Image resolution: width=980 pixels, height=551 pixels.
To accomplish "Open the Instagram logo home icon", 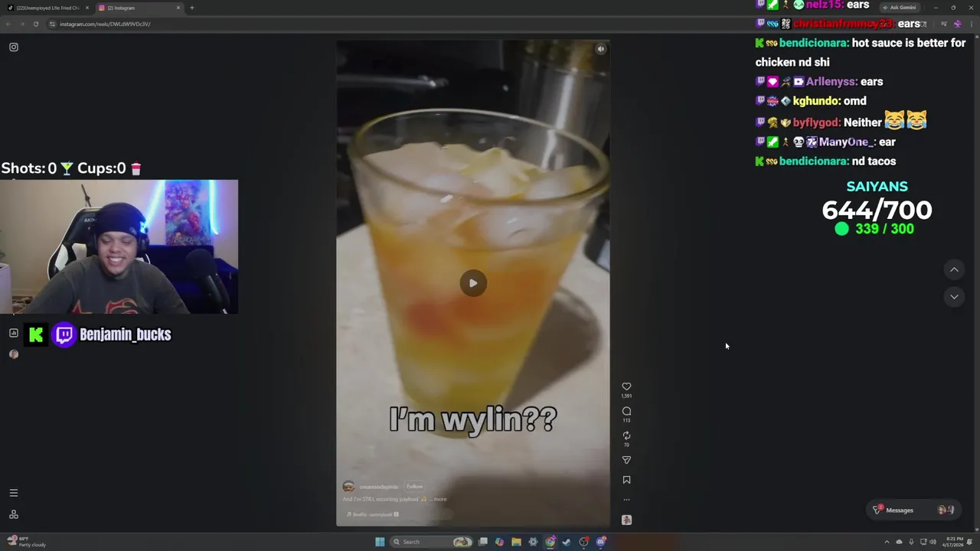I will [x=14, y=47].
